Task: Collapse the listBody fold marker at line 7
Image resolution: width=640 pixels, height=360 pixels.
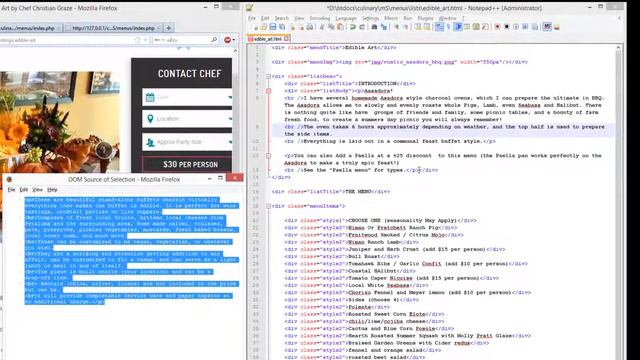Action: (x=269, y=91)
